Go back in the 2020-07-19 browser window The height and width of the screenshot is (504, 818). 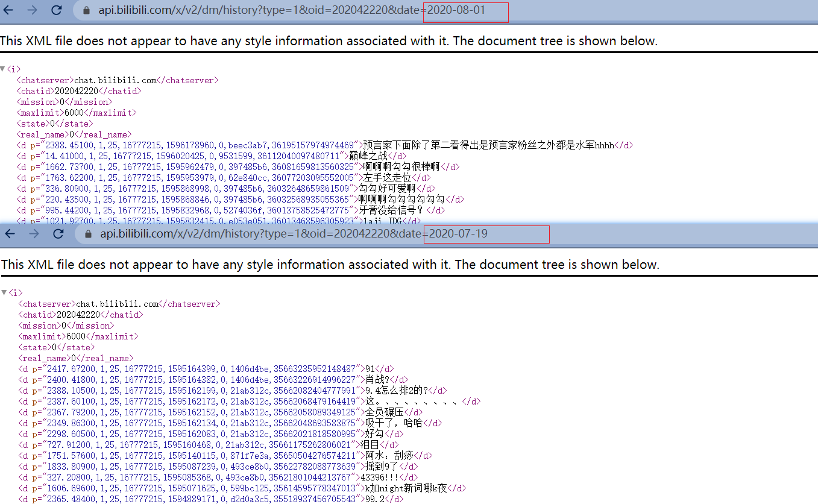pyautogui.click(x=10, y=233)
